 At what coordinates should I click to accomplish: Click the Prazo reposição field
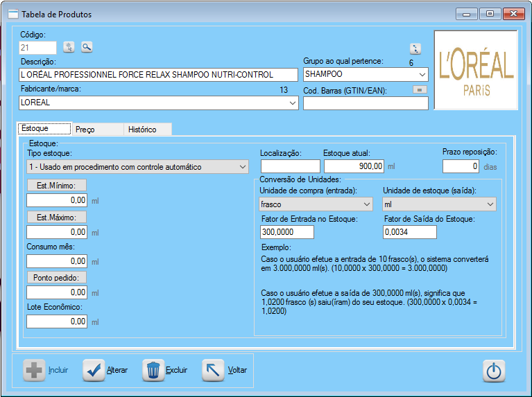[x=461, y=166]
